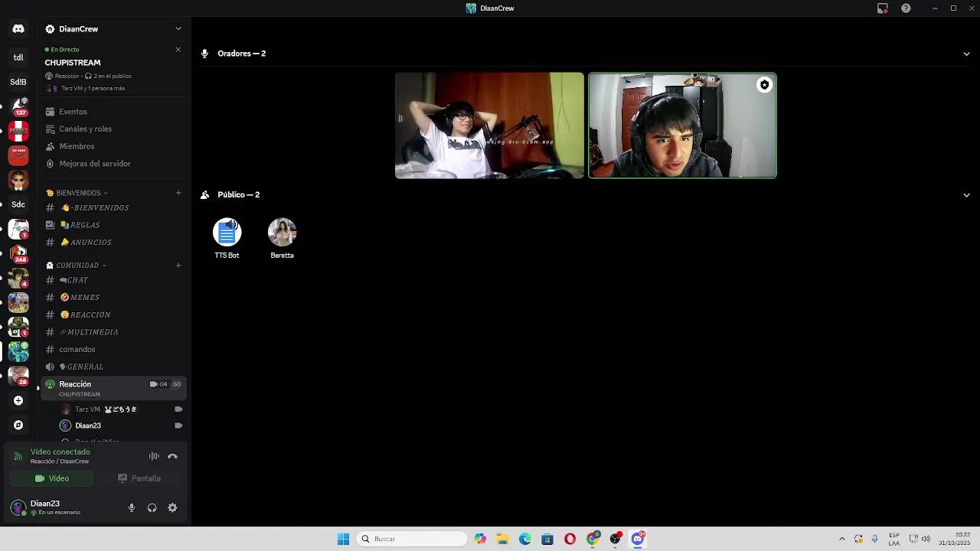Image resolution: width=980 pixels, height=551 pixels.
Task: Open the Discover servers compass icon
Action: (18, 425)
